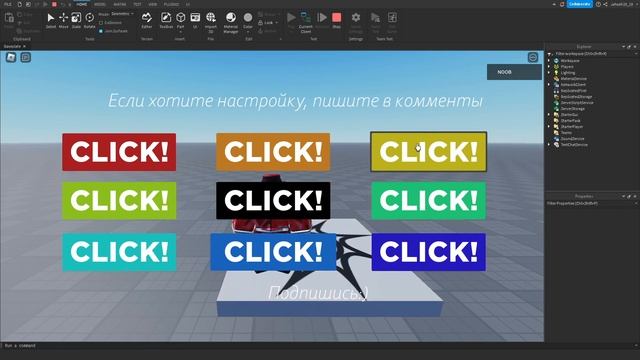Select Teams in Explorer
The width and height of the screenshot is (640, 360).
tap(566, 133)
